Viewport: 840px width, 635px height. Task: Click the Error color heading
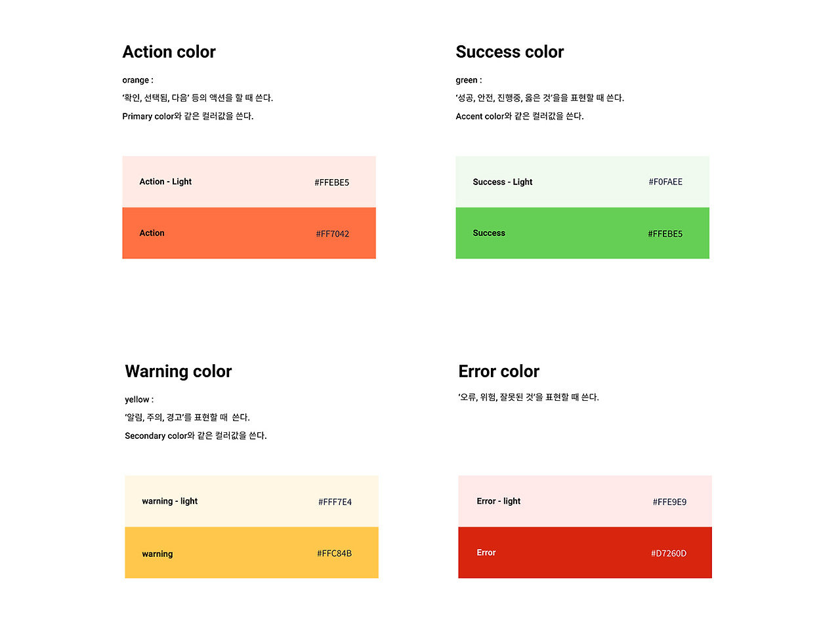[x=499, y=371]
